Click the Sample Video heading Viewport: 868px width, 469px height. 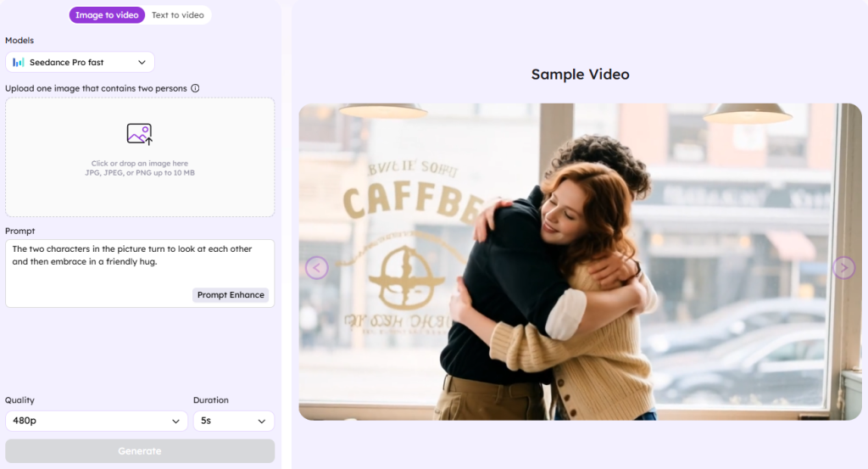580,75
